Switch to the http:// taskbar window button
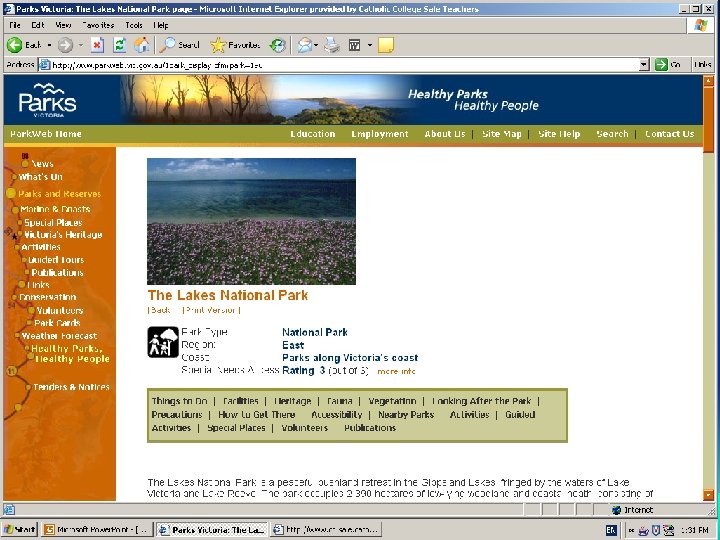This screenshot has height=540, width=720. point(326,530)
